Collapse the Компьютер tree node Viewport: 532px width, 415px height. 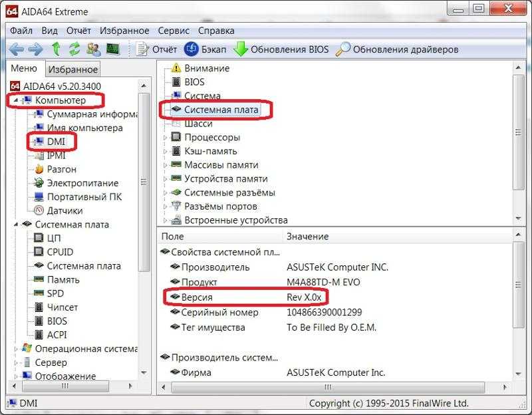[x=15, y=100]
